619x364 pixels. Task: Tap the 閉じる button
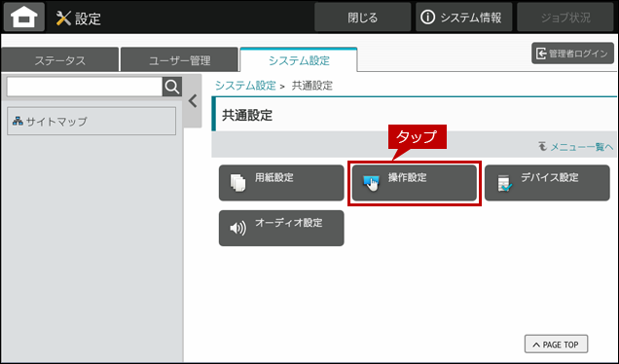[362, 18]
